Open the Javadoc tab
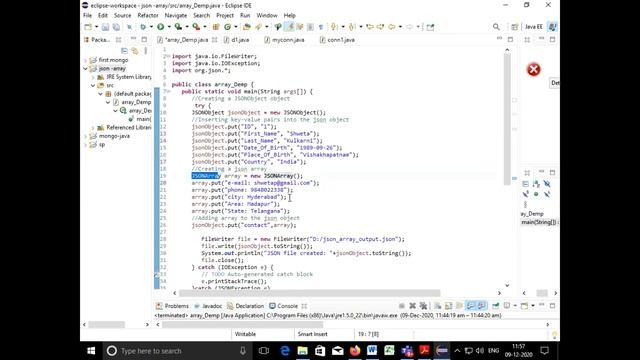 coord(208,306)
